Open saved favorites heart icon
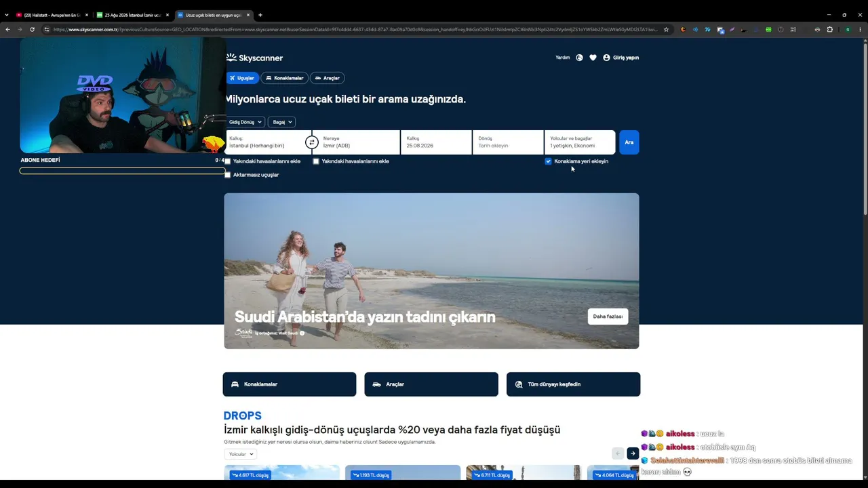 point(593,58)
